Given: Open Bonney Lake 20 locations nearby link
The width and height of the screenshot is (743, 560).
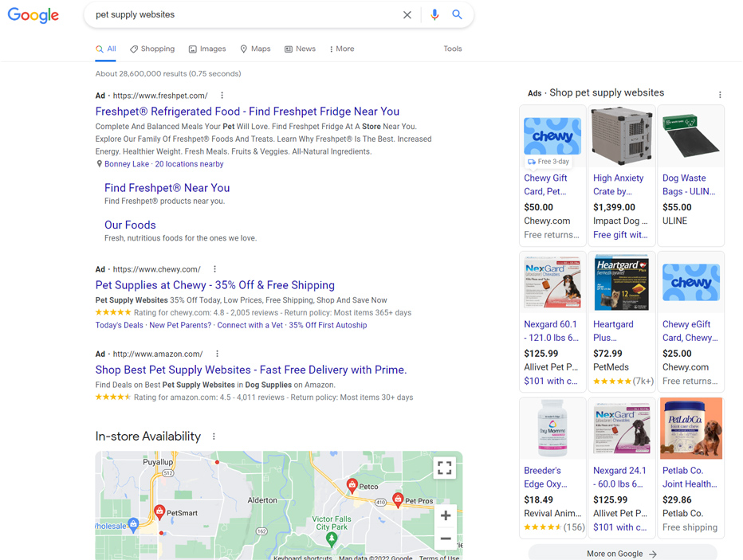Looking at the screenshot, I should [x=164, y=164].
